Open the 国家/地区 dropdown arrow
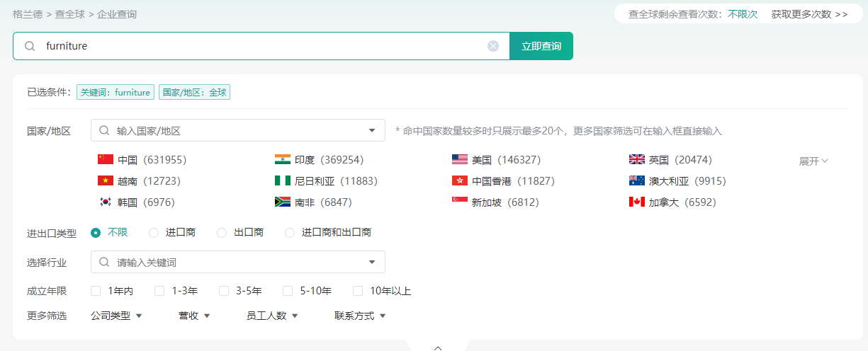The width and height of the screenshot is (868, 351). tap(372, 130)
